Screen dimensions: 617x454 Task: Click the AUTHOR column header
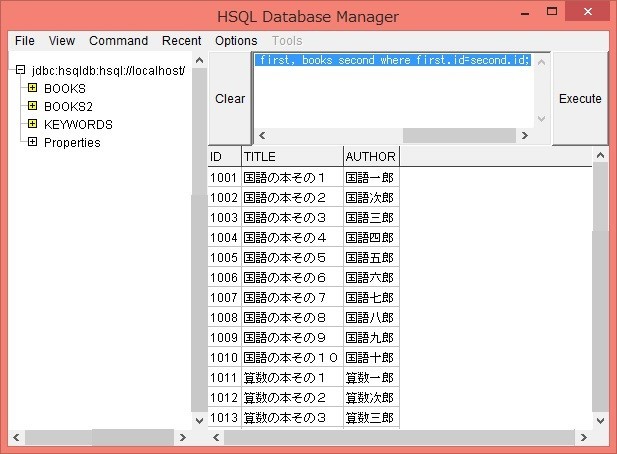pyautogui.click(x=371, y=156)
